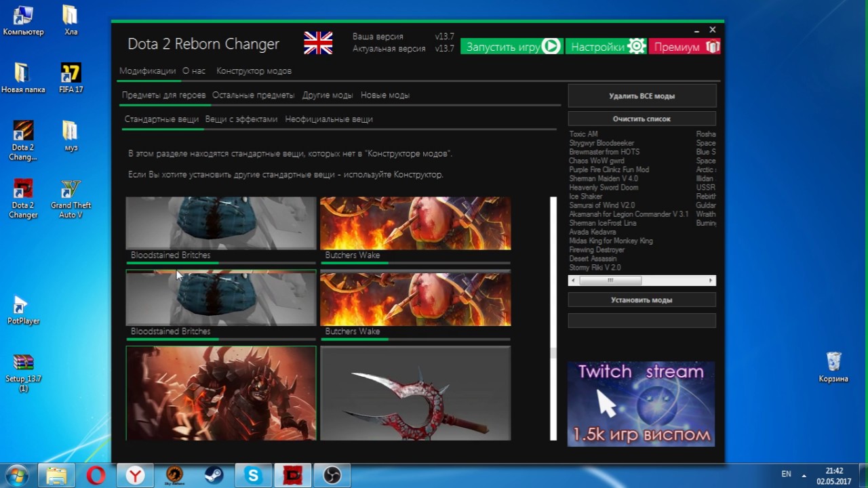Go to the Новые моды tab
Image resolution: width=868 pixels, height=488 pixels.
pyautogui.click(x=385, y=96)
